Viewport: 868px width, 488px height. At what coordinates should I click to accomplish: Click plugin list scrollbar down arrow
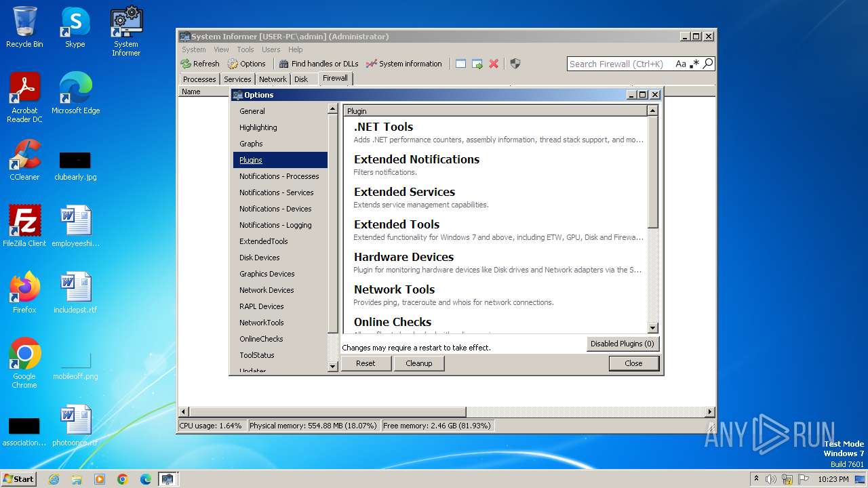653,328
